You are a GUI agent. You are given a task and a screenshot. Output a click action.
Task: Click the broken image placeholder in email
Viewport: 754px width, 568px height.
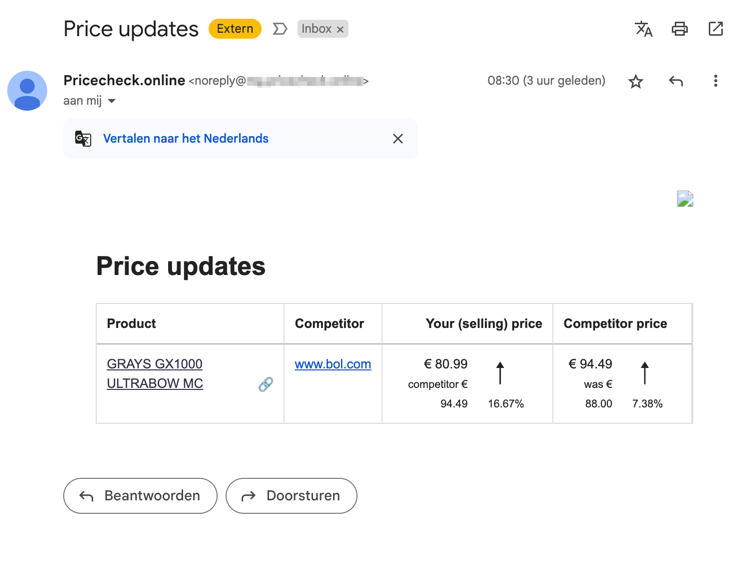pyautogui.click(x=685, y=199)
